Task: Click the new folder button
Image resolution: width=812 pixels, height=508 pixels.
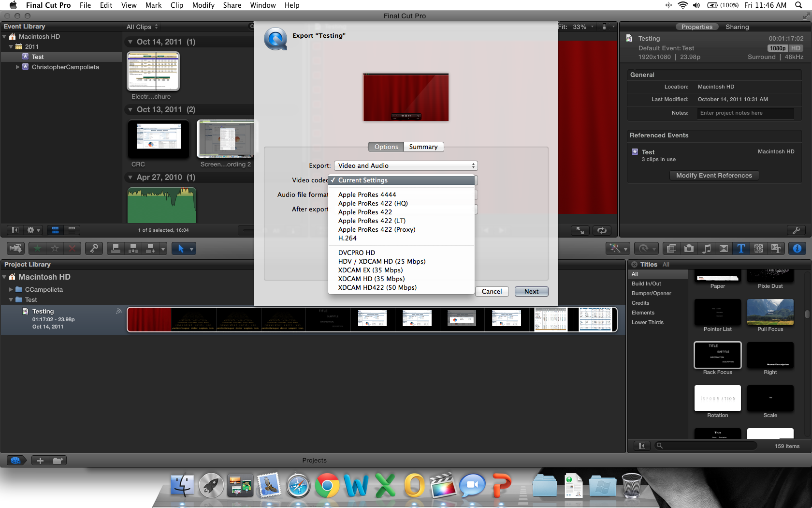Action: 58,461
